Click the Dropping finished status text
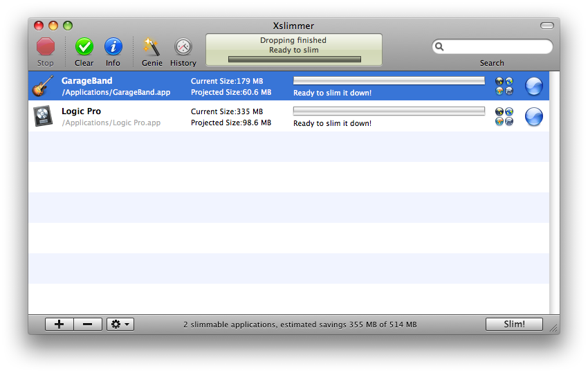 coord(293,40)
